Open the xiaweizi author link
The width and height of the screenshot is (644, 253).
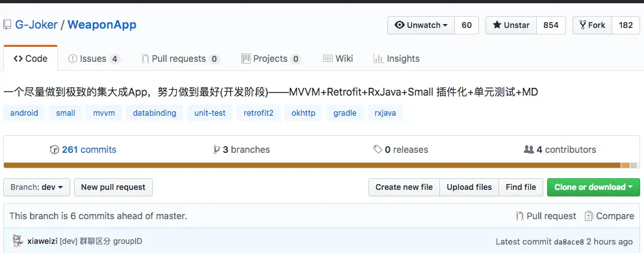(x=42, y=241)
